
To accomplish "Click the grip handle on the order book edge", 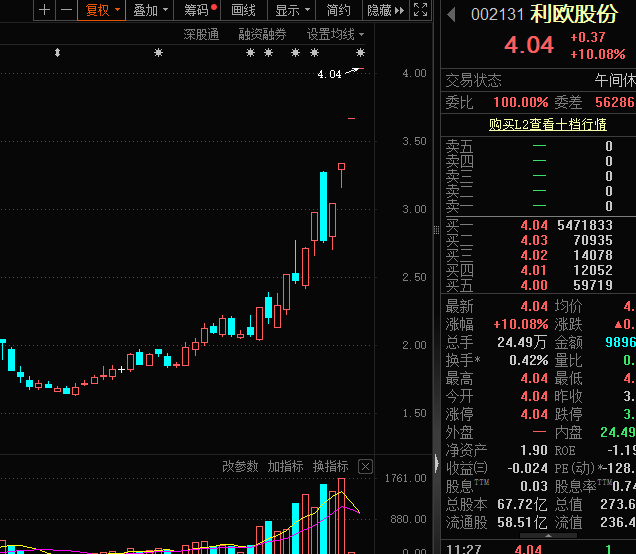I will click(435, 231).
